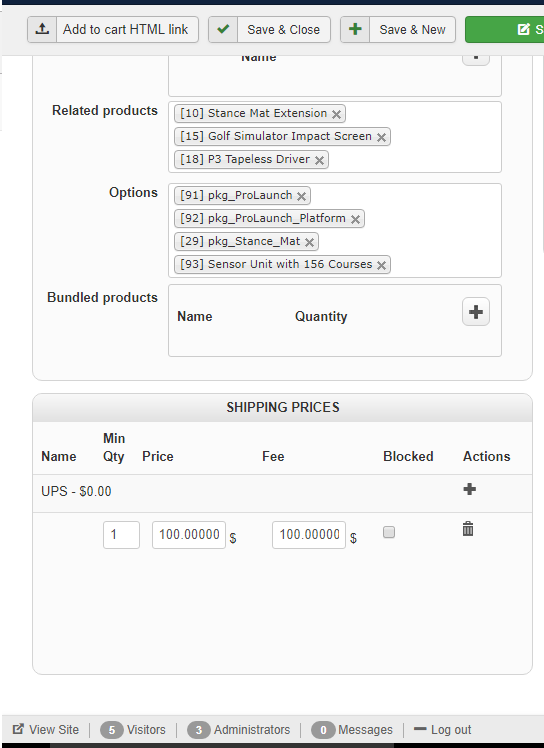Remove P3 Tapeless Driver tag
544x748 pixels.
(x=320, y=160)
